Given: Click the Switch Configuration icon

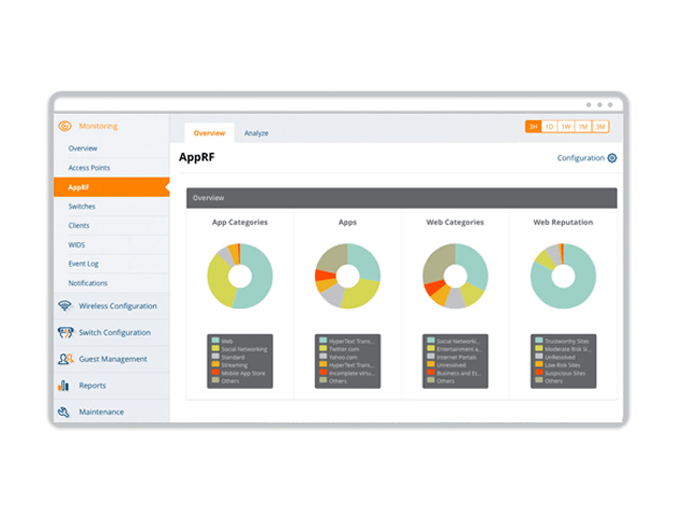Looking at the screenshot, I should pos(65,332).
